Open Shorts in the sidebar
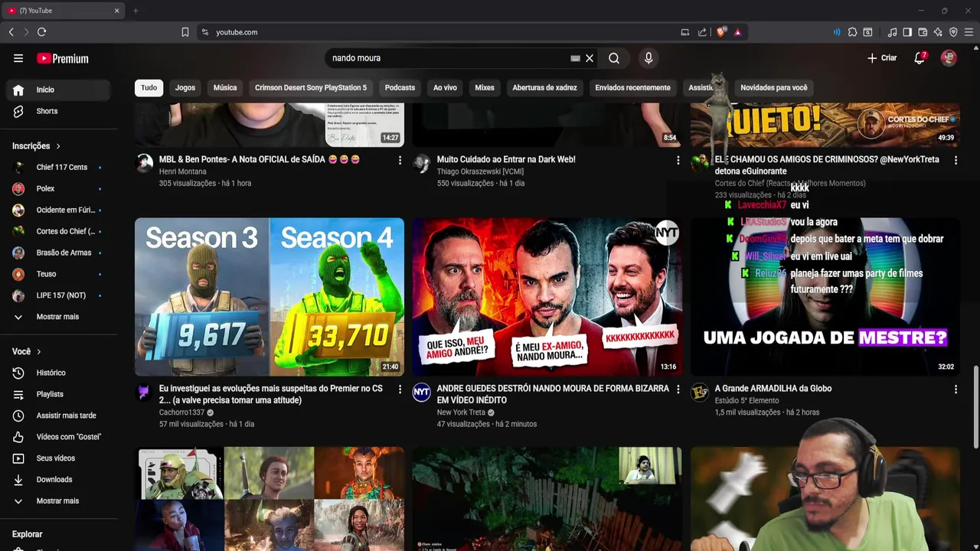 pos(58,111)
